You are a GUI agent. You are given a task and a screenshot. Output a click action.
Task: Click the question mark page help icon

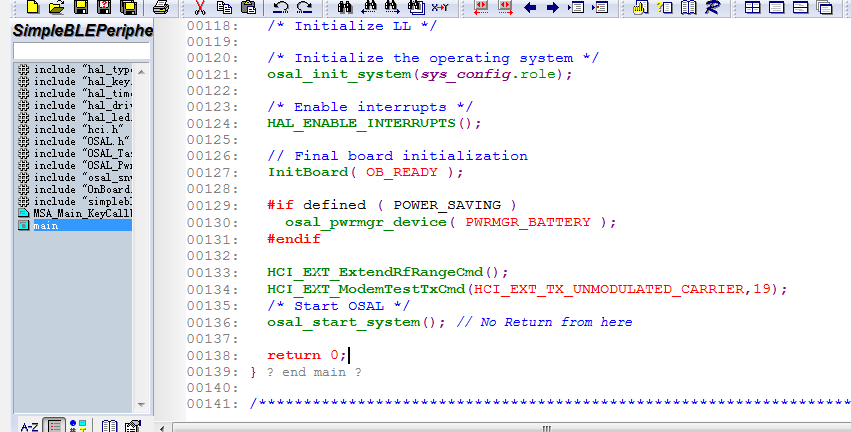tap(664, 7)
